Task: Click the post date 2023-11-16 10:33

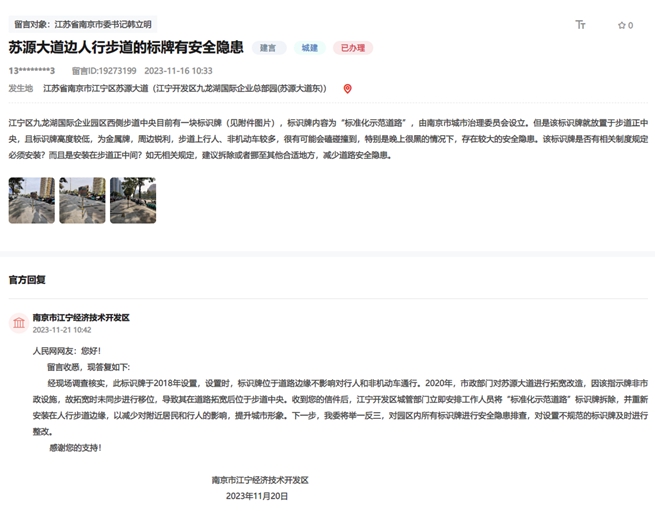Action: (x=178, y=71)
